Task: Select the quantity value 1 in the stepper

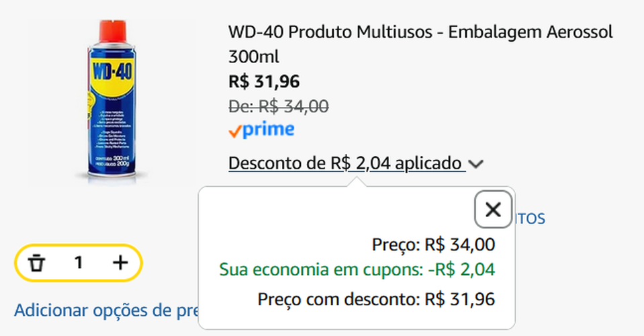Action: [79, 262]
